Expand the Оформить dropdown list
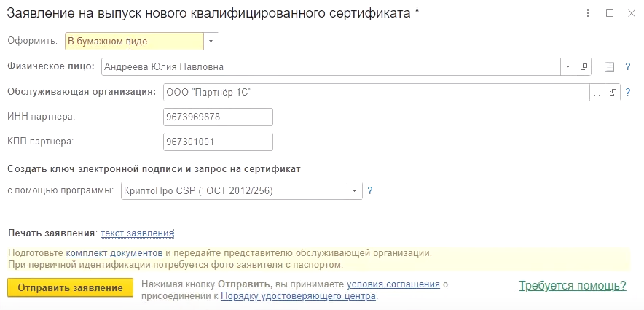 (211, 42)
